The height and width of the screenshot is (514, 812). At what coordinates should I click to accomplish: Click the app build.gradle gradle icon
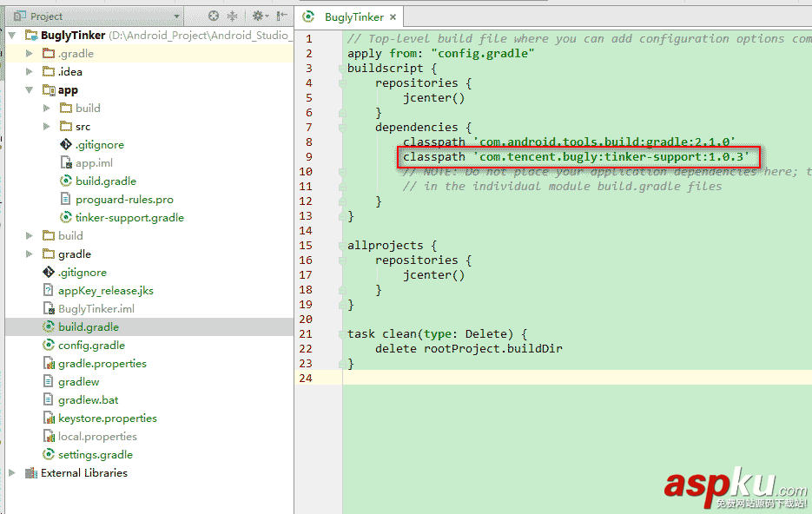66,181
